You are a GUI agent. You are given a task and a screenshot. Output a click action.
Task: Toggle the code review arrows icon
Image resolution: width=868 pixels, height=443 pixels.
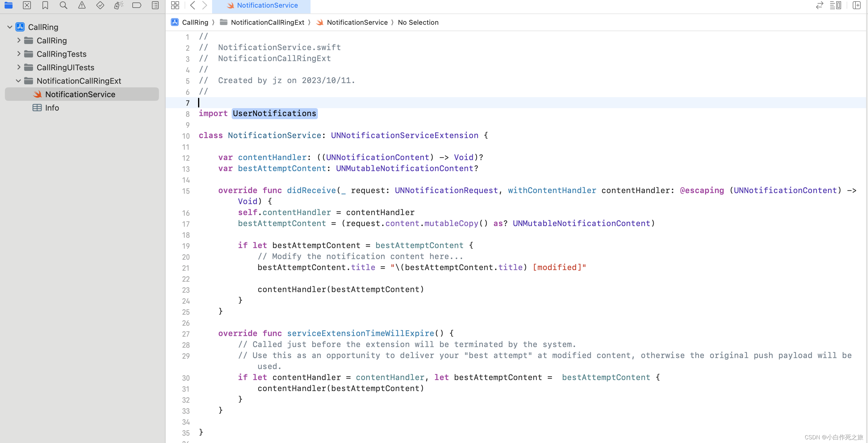click(x=819, y=5)
